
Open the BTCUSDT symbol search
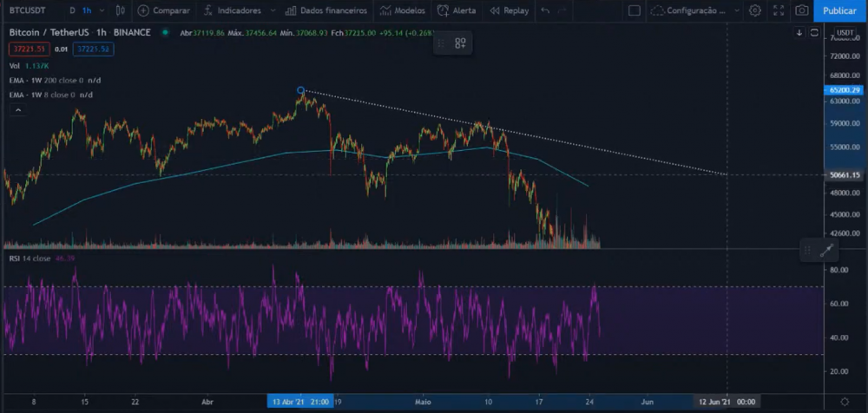click(x=28, y=10)
